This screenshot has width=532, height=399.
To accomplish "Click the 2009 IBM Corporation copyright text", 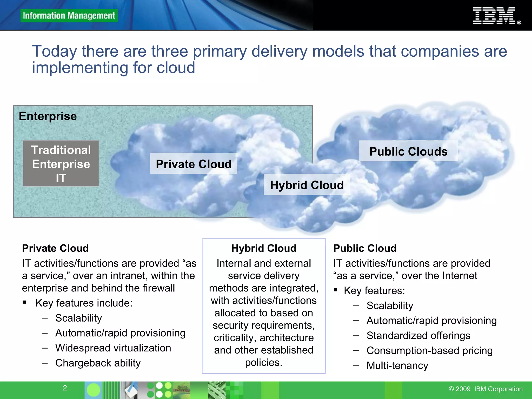I will pyautogui.click(x=486, y=389).
